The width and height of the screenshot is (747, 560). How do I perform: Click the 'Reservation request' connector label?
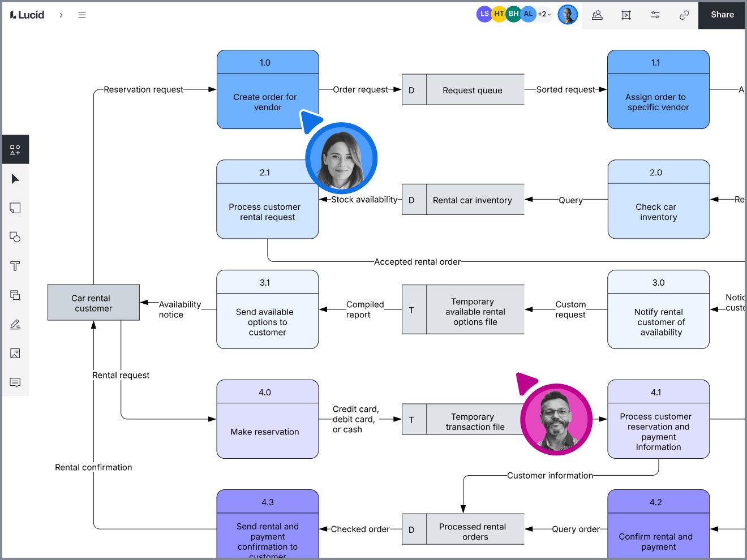(x=144, y=89)
